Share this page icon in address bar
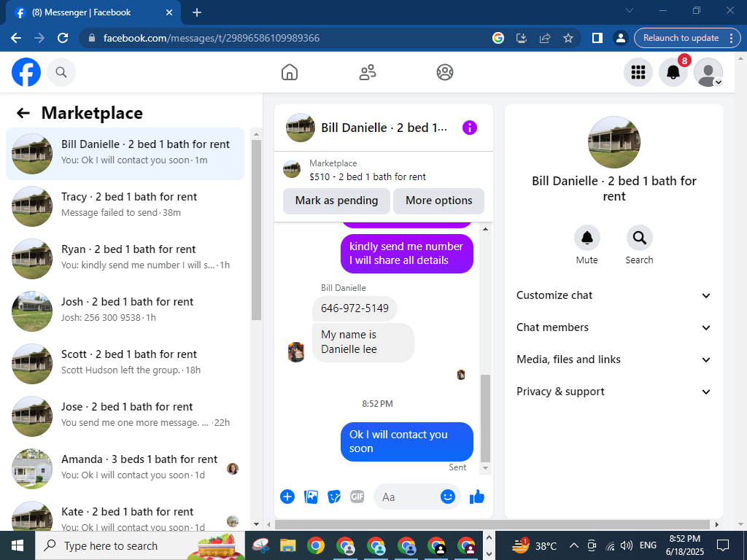 click(x=544, y=38)
